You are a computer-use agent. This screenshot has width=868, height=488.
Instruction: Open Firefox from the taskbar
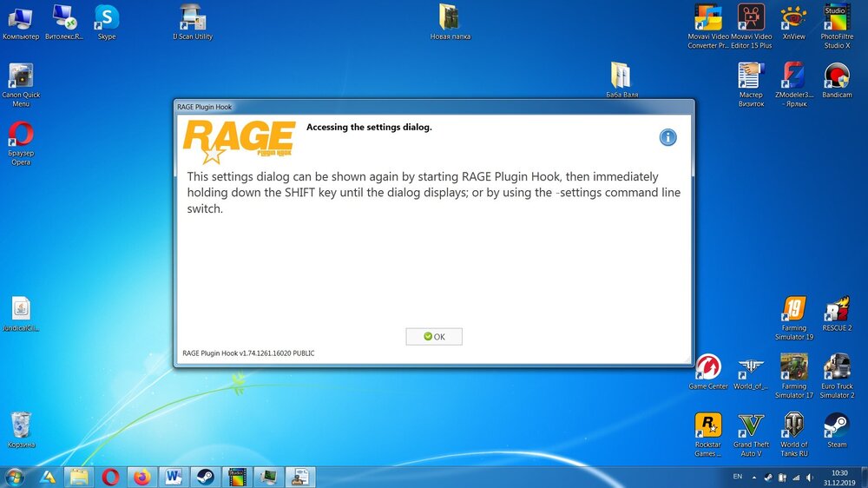142,477
